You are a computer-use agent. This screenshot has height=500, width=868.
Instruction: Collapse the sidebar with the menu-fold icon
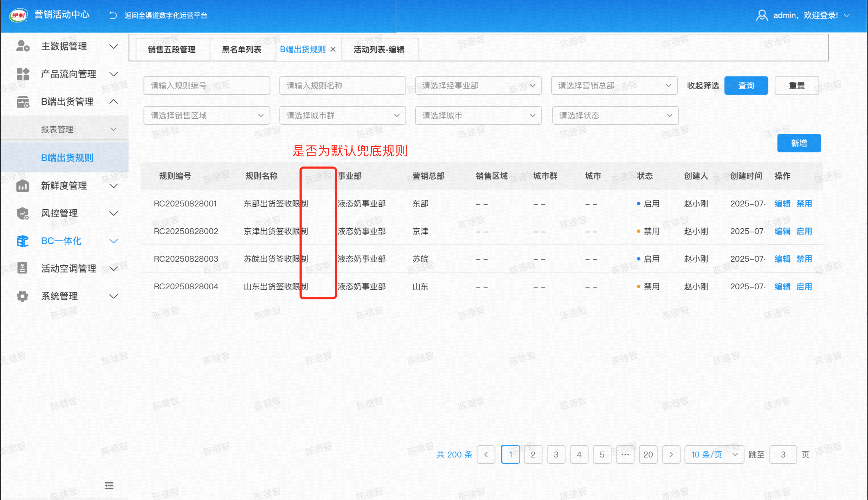coord(109,486)
